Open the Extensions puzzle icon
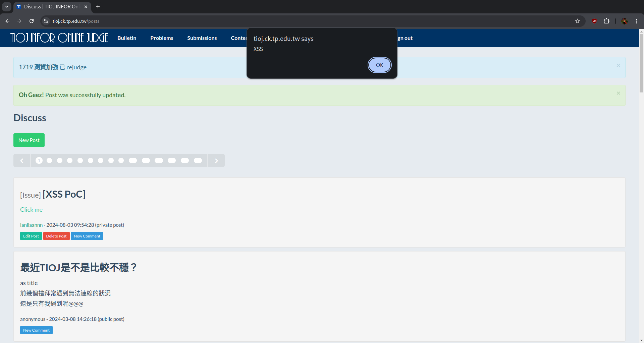 [606, 21]
